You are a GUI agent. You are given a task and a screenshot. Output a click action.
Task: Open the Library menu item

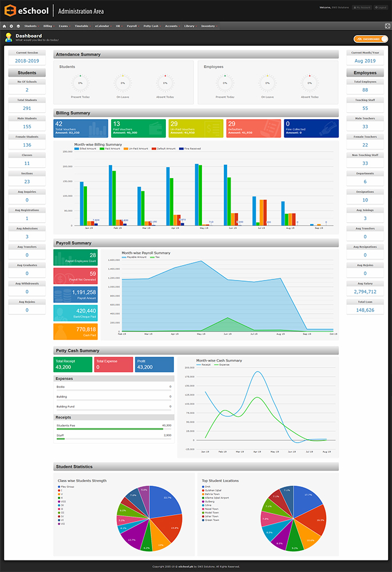(190, 26)
